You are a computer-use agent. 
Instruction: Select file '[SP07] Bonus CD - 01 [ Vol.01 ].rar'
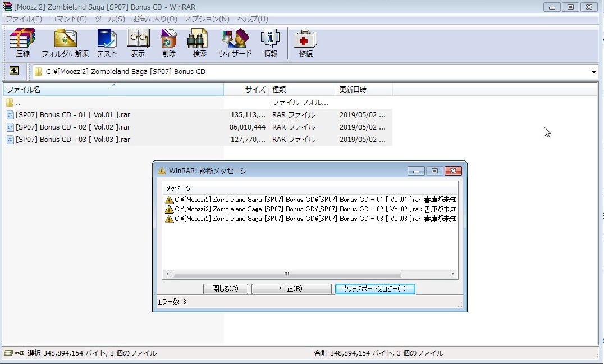[73, 115]
